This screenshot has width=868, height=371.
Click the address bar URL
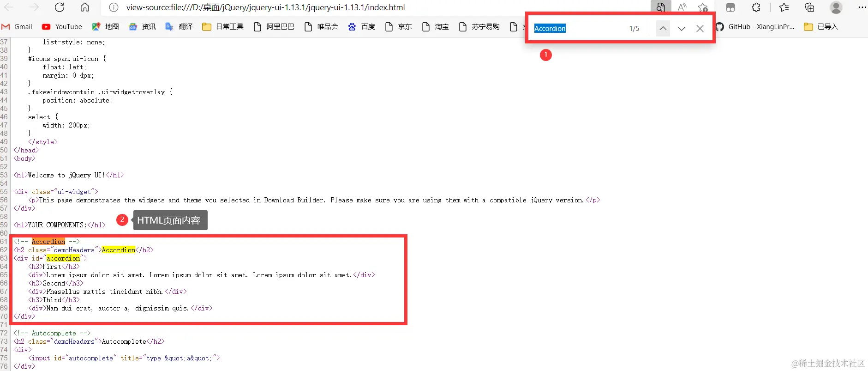click(x=265, y=7)
